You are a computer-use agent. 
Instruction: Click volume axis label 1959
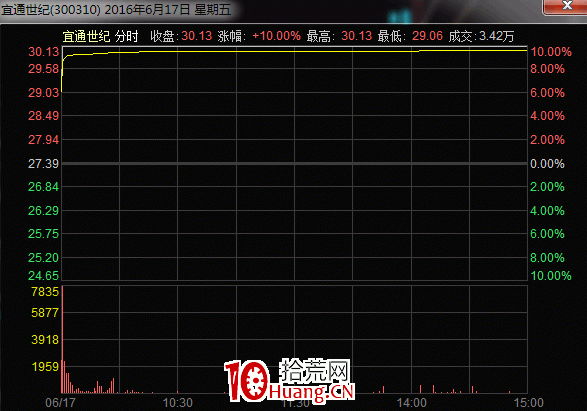click(45, 366)
